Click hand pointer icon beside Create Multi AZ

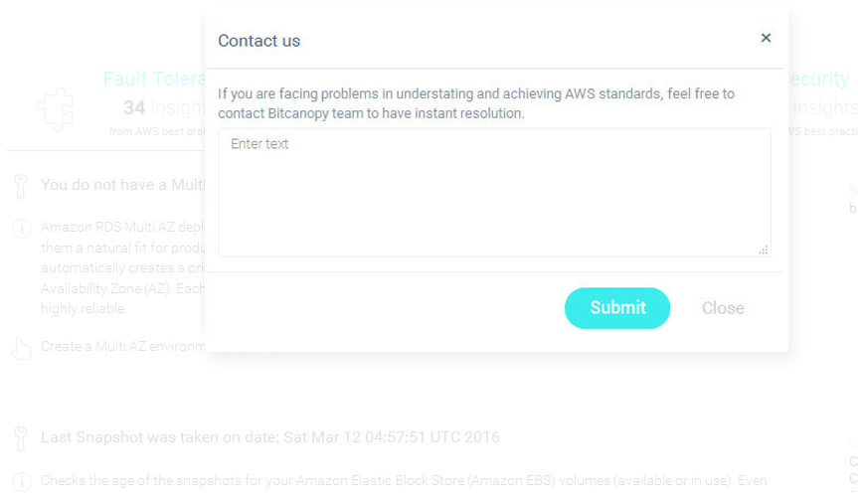[x=21, y=348]
